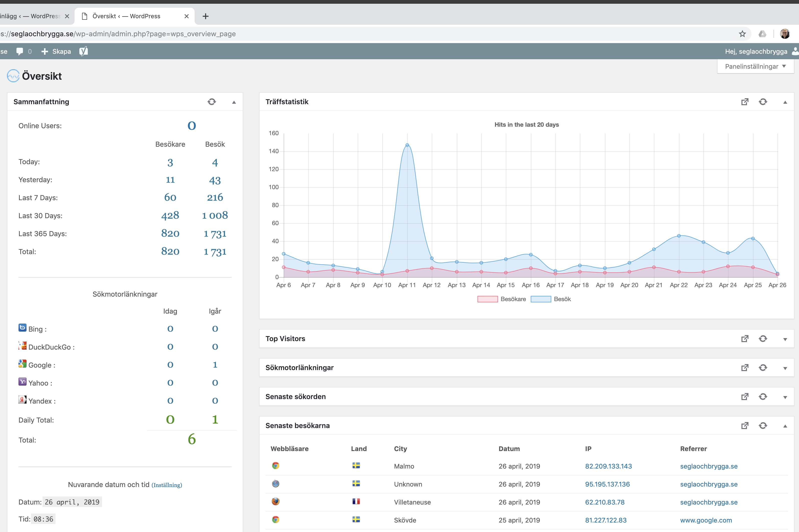Bookmark page with star icon
Image resolution: width=799 pixels, height=532 pixels.
742,34
